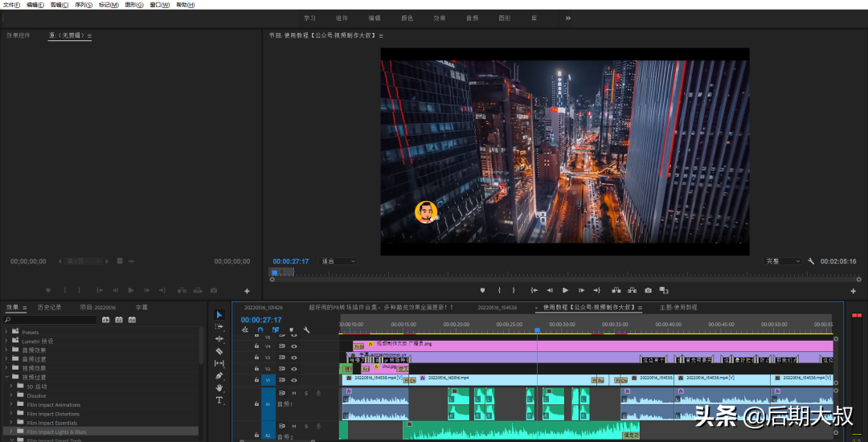Toggle V1 track targeting
868x442 pixels.
click(268, 380)
